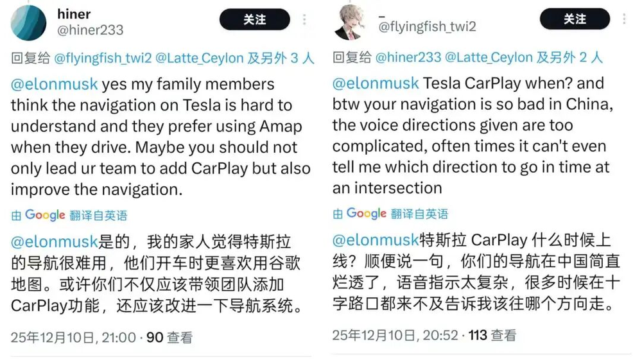642x364 pixels.
Task: Open more options menu on hiner's tweet
Action: (304, 20)
